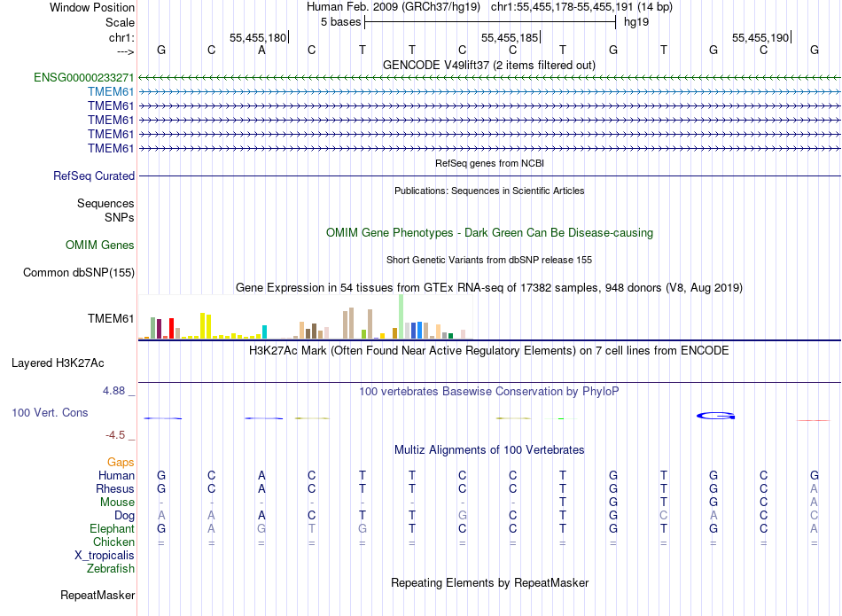Click Short Genetic Variants dbSNP title
842x616 pixels.
pyautogui.click(x=489, y=260)
